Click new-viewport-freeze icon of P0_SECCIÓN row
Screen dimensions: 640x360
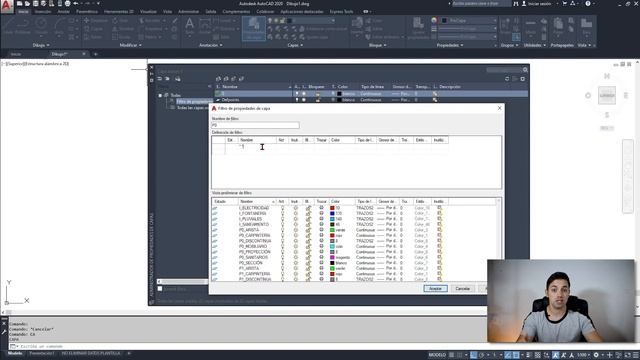pyautogui.click(x=440, y=263)
